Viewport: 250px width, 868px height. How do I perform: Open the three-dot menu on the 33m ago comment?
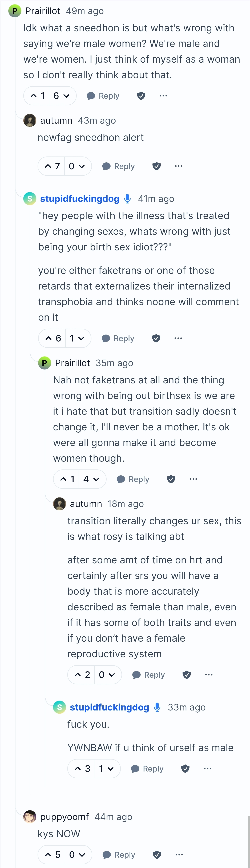click(x=208, y=769)
